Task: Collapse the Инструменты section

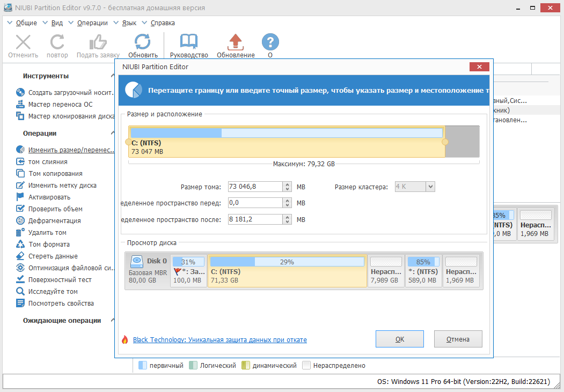Action: [113, 76]
